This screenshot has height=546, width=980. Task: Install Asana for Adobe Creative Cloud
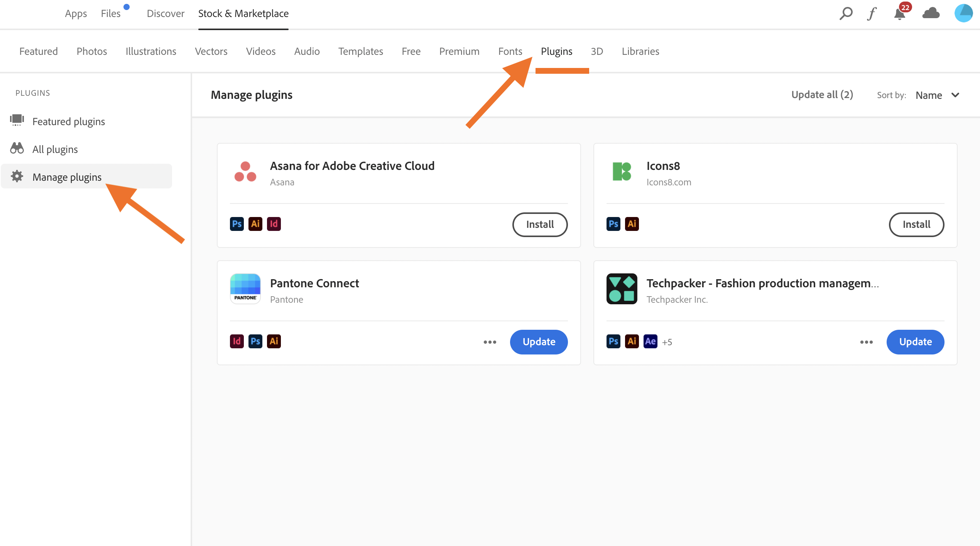tap(540, 224)
